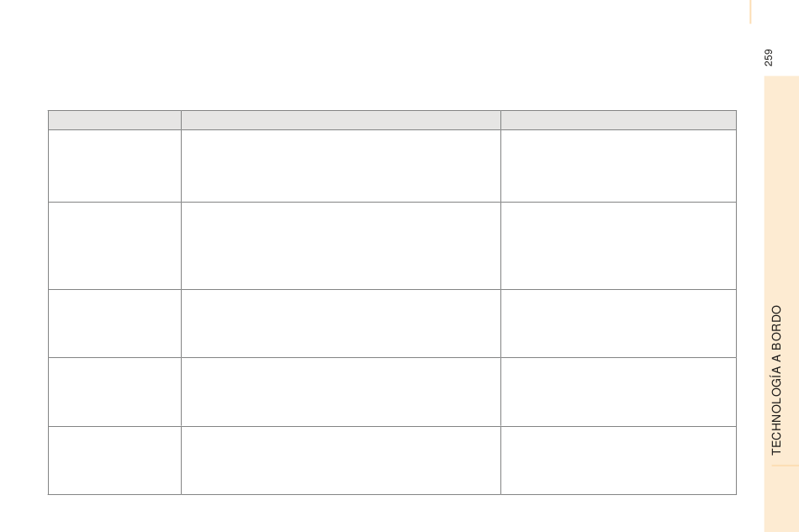The height and width of the screenshot is (532, 799).
Task: Select bottom row wide middle cell
Action: 341,461
